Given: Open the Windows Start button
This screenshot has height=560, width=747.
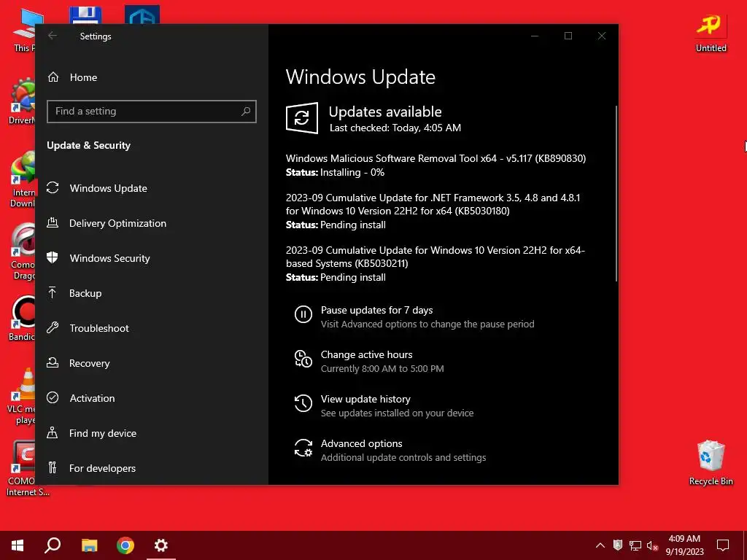Looking at the screenshot, I should 18,545.
